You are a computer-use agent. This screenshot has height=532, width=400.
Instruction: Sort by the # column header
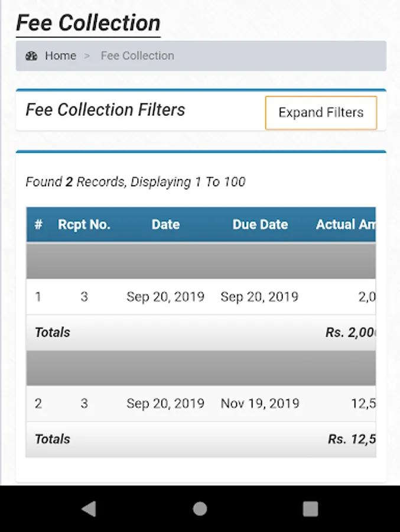[38, 225]
